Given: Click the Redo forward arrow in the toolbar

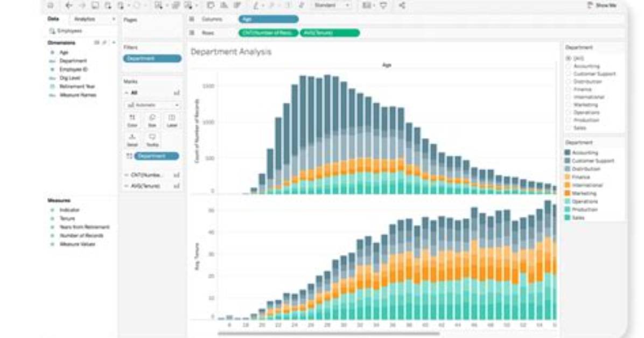Looking at the screenshot, I should pyautogui.click(x=82, y=5).
